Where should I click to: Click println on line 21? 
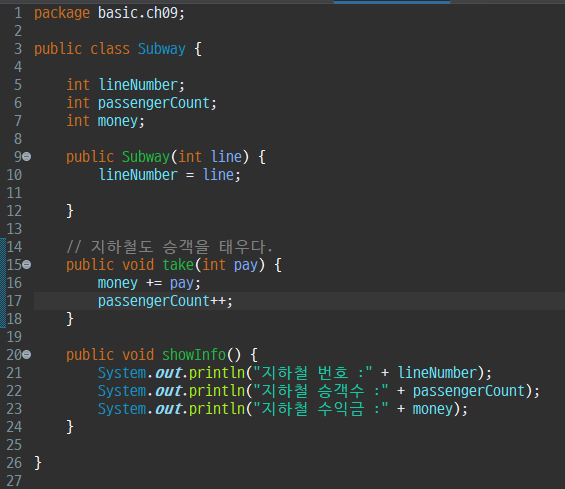[217, 373]
